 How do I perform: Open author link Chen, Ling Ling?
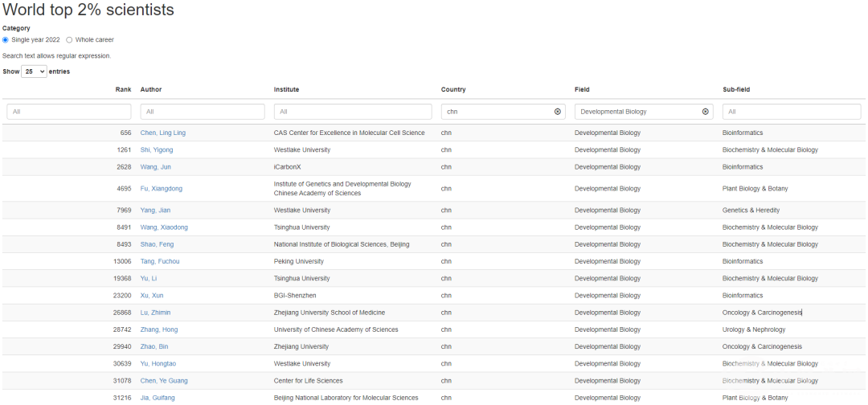tap(162, 133)
